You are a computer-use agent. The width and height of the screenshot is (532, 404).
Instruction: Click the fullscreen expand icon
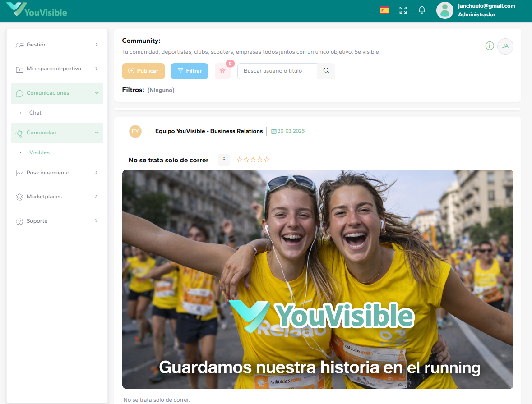[x=402, y=9]
